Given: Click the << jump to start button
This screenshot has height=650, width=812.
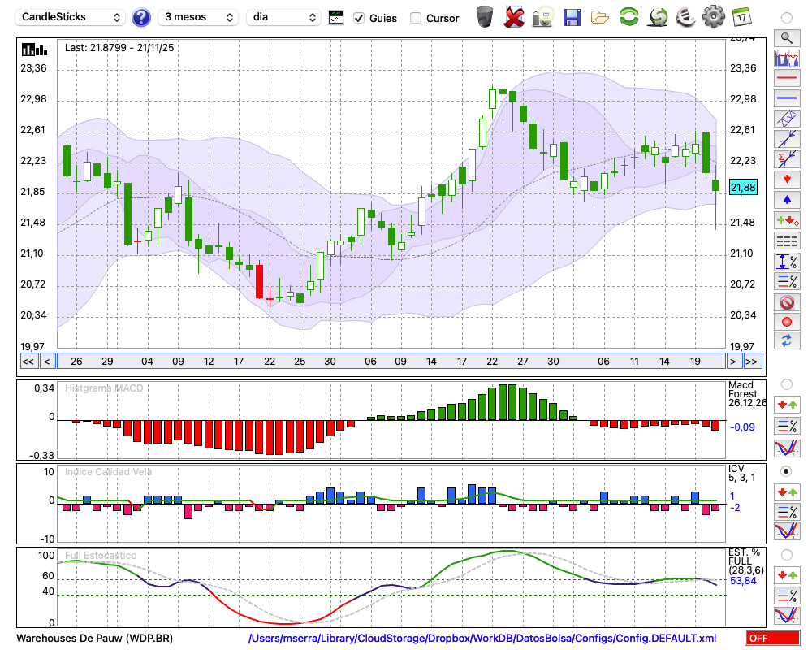Looking at the screenshot, I should [28, 361].
